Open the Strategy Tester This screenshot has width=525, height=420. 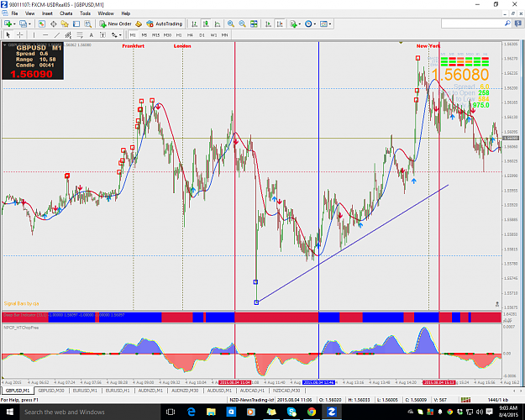(87, 24)
